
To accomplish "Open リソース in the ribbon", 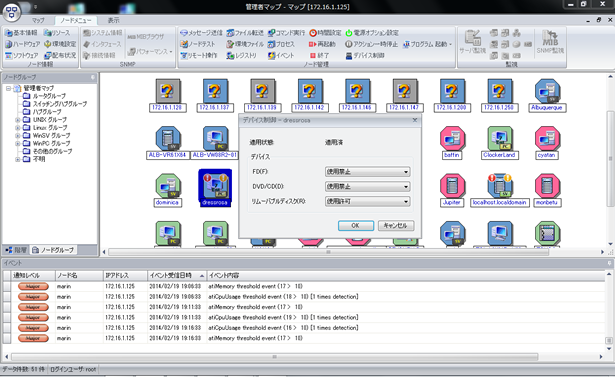I will 56,33.
